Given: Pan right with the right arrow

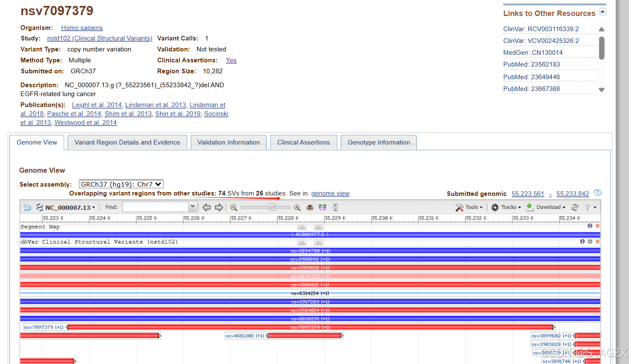Looking at the screenshot, I should [219, 207].
